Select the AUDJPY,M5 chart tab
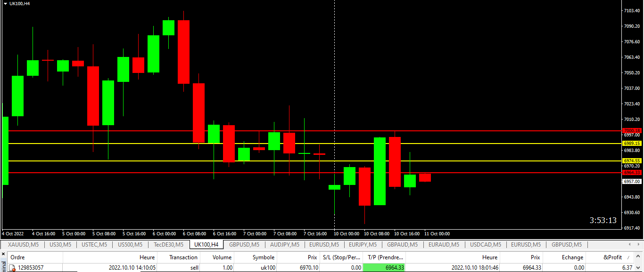The height and width of the screenshot is (272, 644). coord(285,245)
